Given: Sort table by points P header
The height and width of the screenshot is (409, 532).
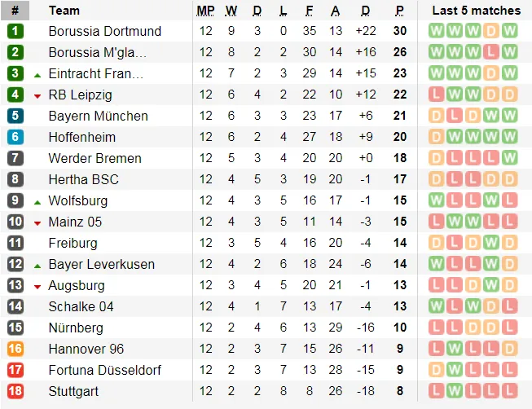Looking at the screenshot, I should coord(400,11).
